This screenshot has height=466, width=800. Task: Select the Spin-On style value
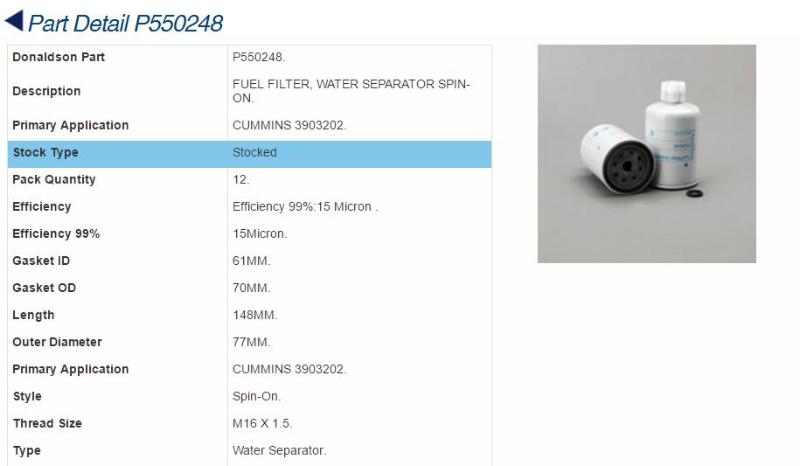pyautogui.click(x=256, y=396)
